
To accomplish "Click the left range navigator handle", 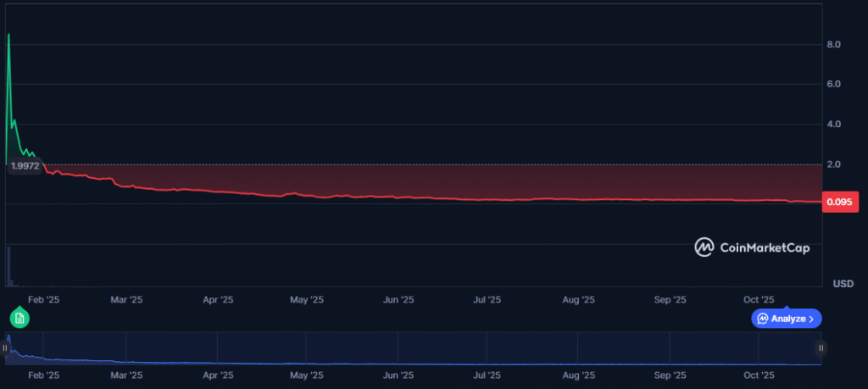I will tap(7, 347).
